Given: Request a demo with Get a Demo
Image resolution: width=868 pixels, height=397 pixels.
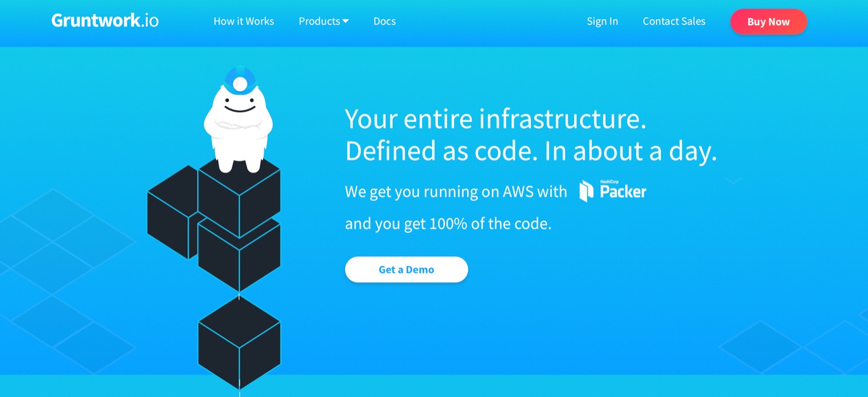Looking at the screenshot, I should point(406,270).
